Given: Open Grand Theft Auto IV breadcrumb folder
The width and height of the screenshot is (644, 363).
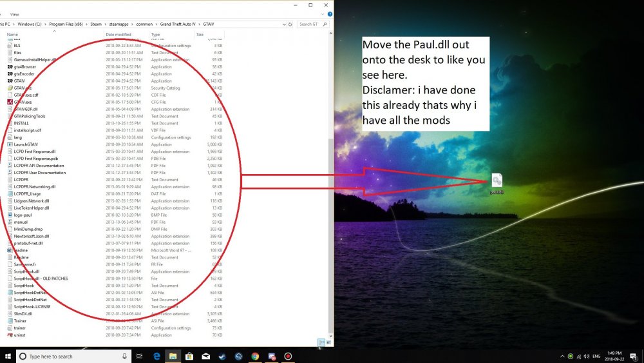Looking at the screenshot, I should click(178, 25).
